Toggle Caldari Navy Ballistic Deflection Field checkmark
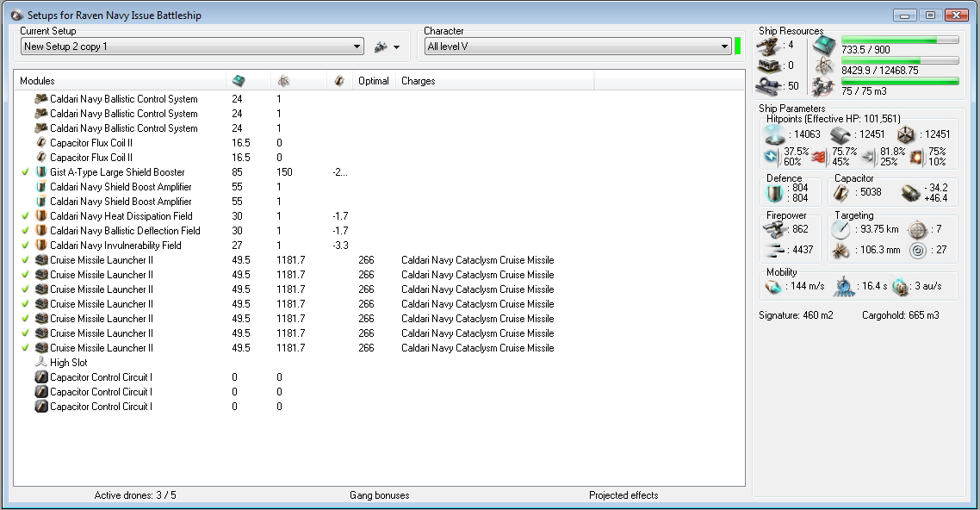 pyautogui.click(x=26, y=231)
